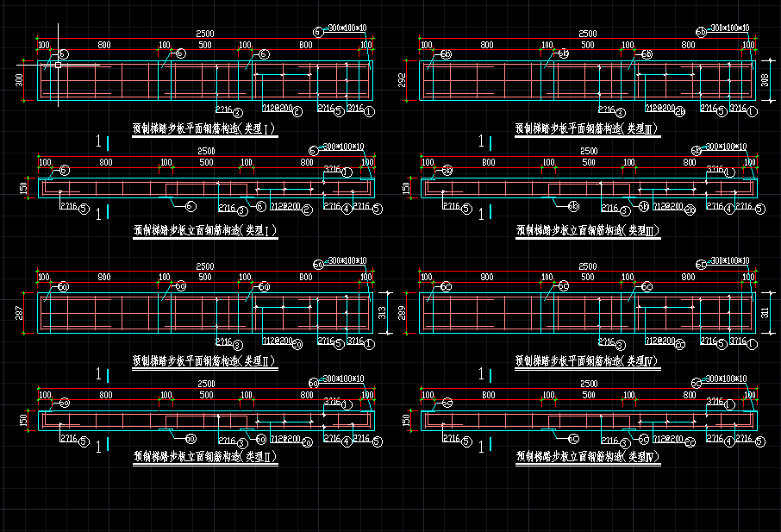Click the 150 height dimension of the Type II elevation

(x=23, y=421)
